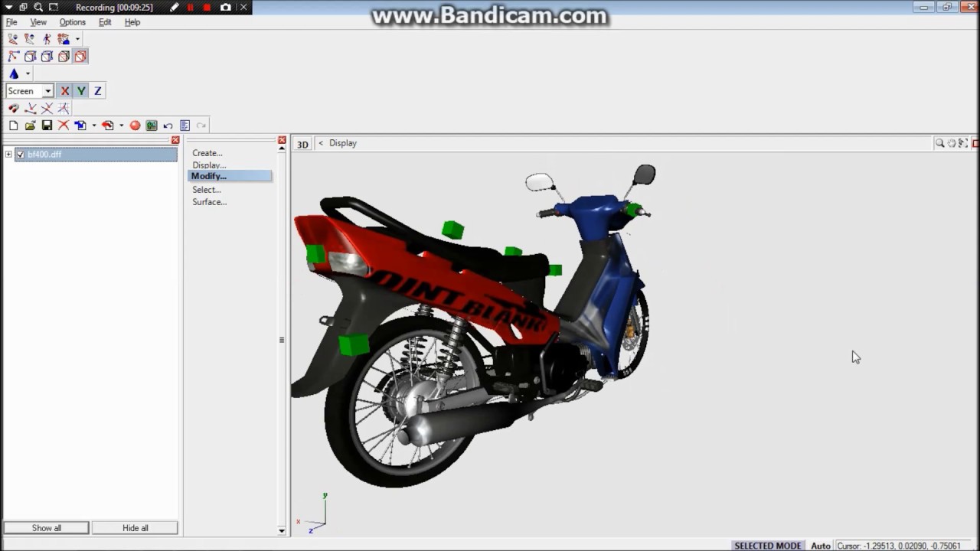
Task: Open the undo history list icon
Action: point(185,126)
